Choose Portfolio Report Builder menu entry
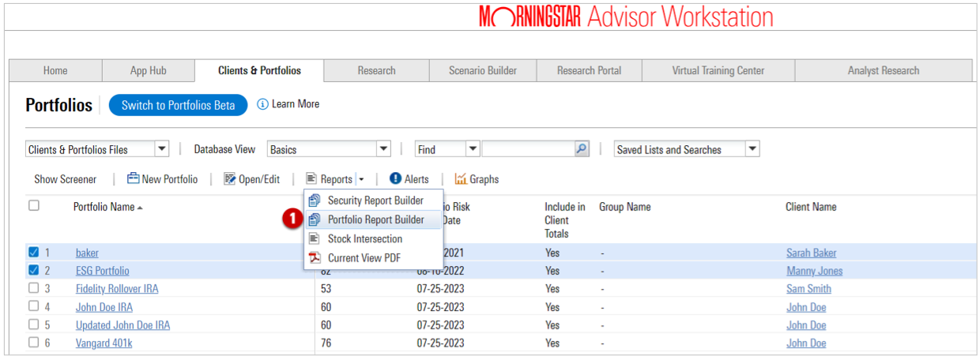 coord(373,219)
